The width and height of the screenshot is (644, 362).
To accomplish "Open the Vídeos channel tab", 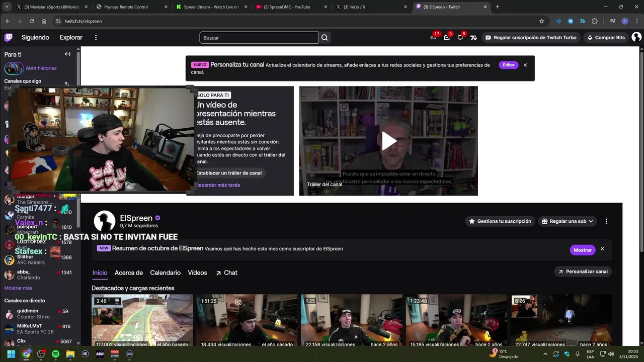I will [x=197, y=273].
